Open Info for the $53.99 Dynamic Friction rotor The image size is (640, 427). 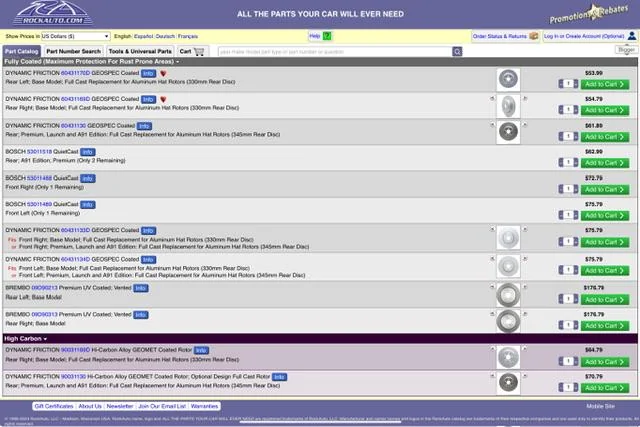pyautogui.click(x=148, y=73)
